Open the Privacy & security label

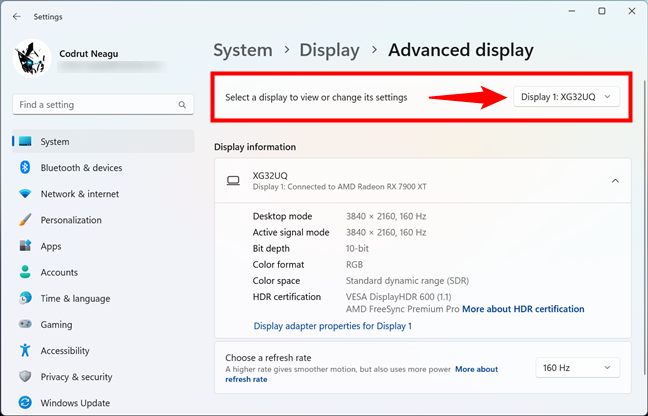[x=76, y=377]
